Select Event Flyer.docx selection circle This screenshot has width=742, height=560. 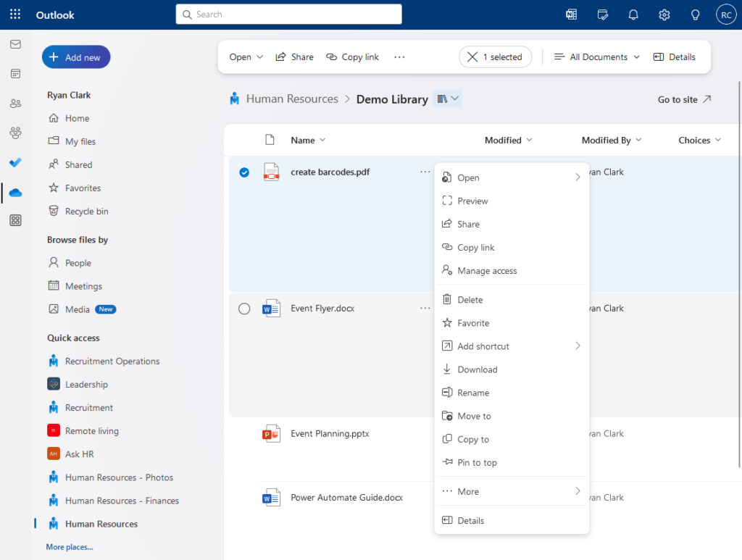244,309
